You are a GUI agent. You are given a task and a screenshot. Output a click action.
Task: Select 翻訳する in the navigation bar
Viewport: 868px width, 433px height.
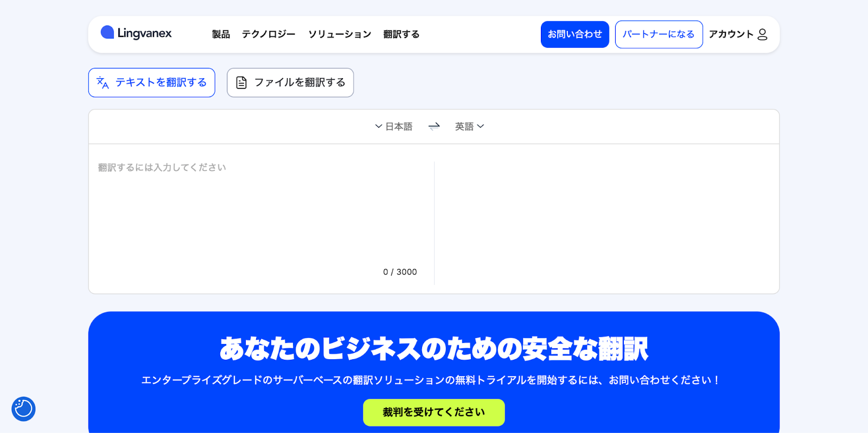tap(401, 34)
